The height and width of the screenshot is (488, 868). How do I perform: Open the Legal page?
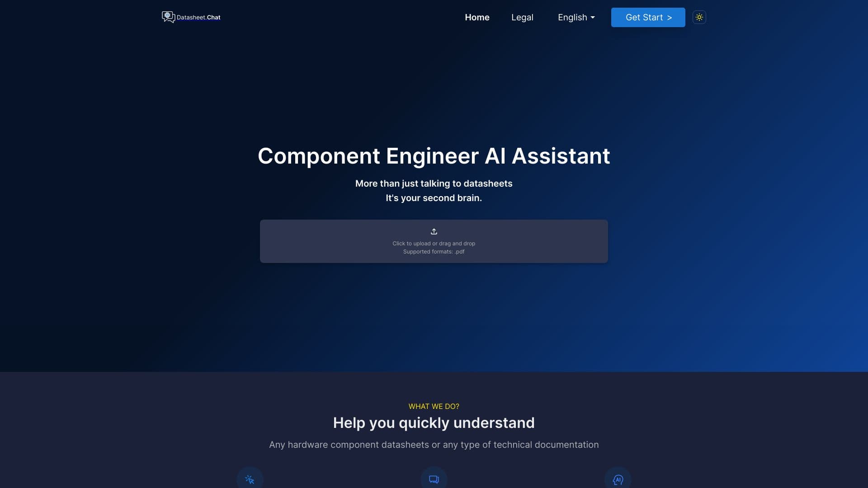[522, 17]
